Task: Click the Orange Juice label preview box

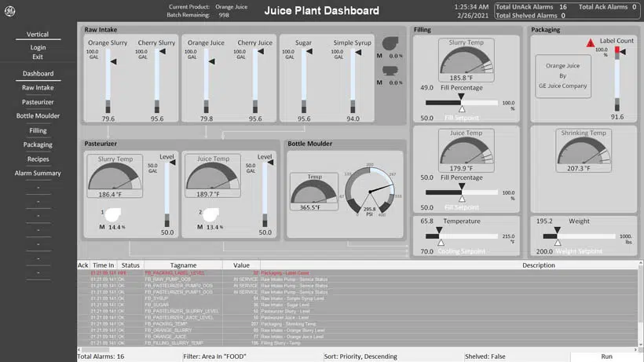Action: pyautogui.click(x=562, y=76)
